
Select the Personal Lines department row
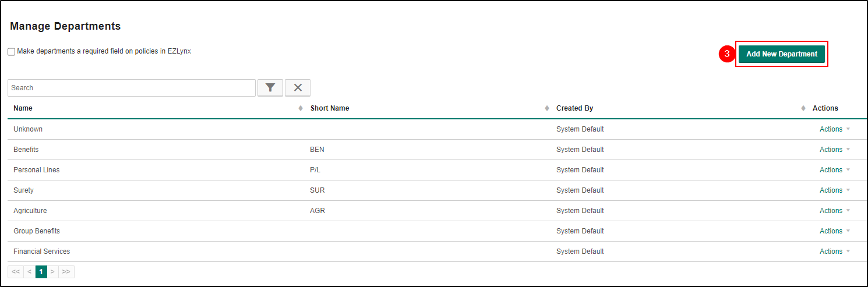[437, 170]
